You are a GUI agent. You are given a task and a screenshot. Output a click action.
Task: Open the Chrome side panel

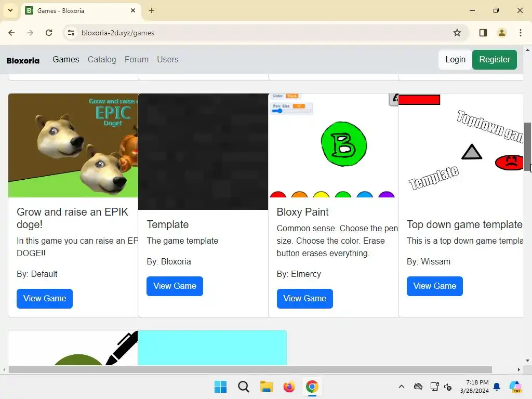[x=483, y=33]
